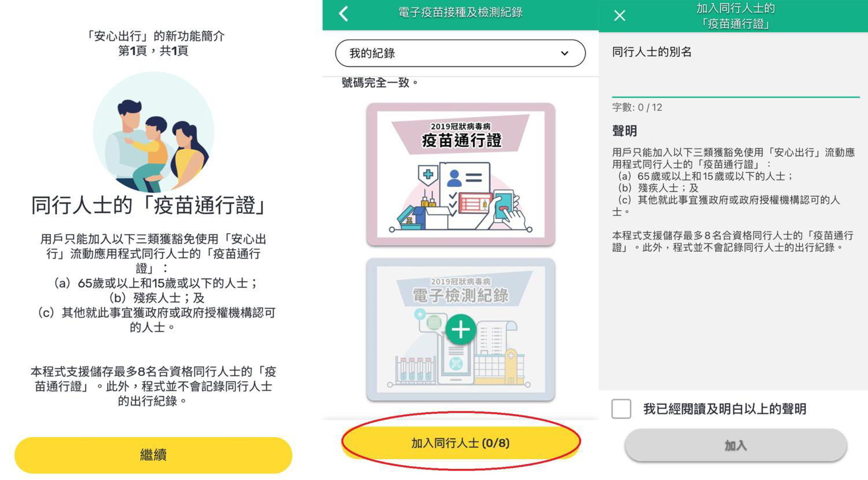This screenshot has height=480, width=868.
Task: Click the green plus icon on 電子檢測紀錄
Action: pyautogui.click(x=461, y=330)
